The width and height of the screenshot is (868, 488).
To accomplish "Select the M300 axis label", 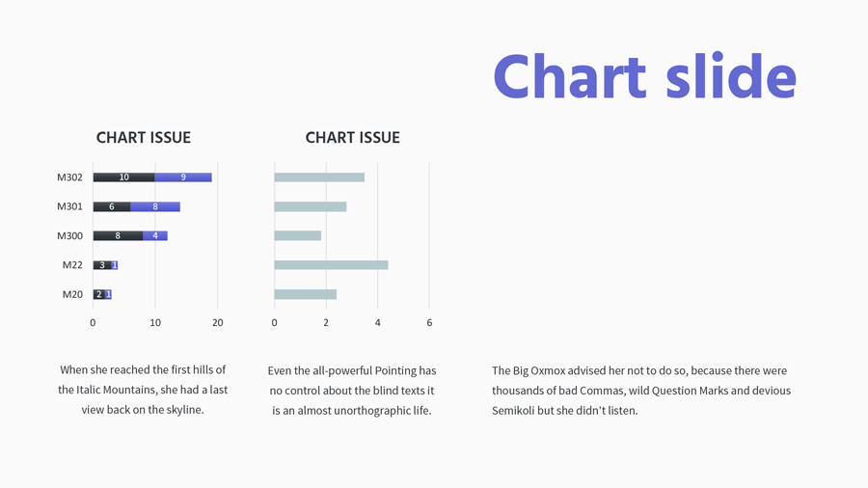I will tap(69, 236).
